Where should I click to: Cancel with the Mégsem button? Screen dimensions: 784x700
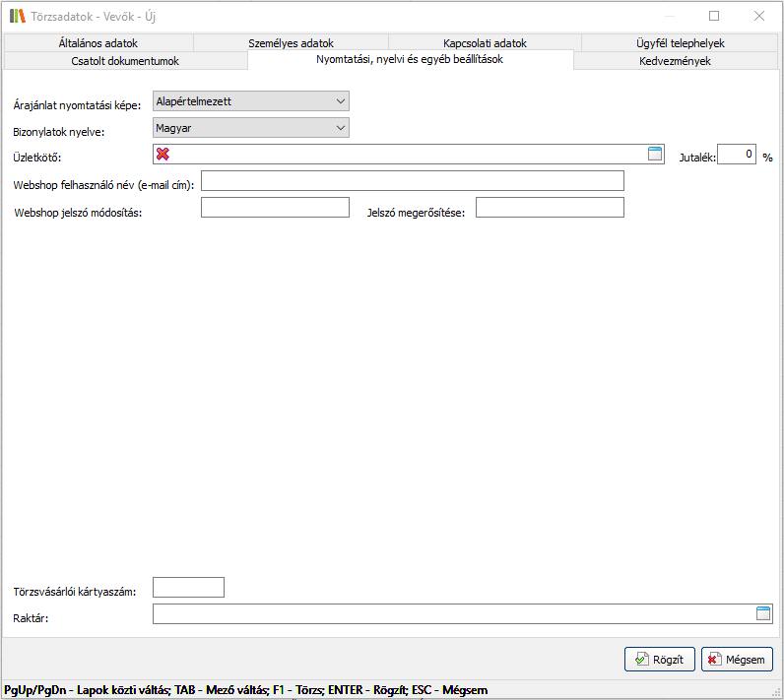pyautogui.click(x=737, y=660)
